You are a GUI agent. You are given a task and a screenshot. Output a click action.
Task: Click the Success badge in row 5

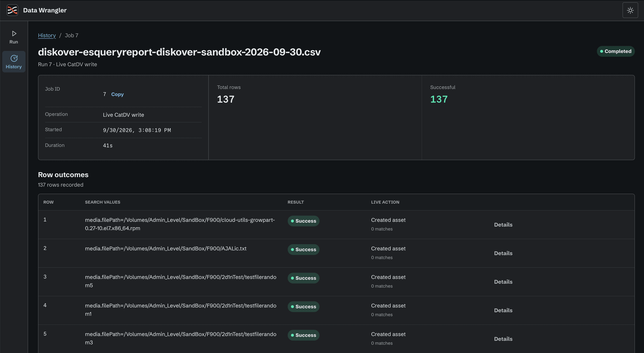click(303, 335)
